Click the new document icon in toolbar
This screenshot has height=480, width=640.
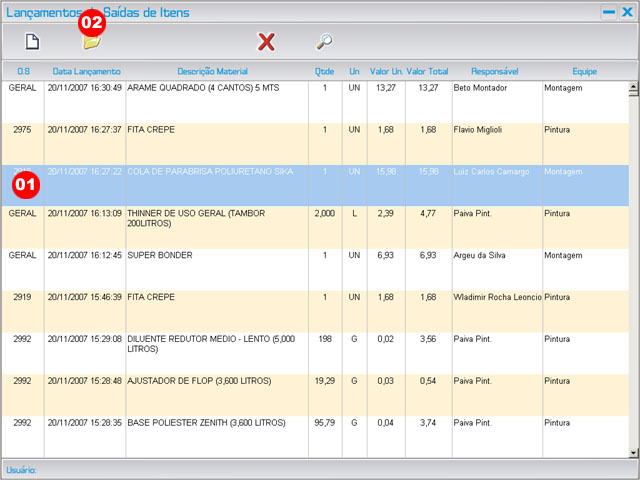32,42
